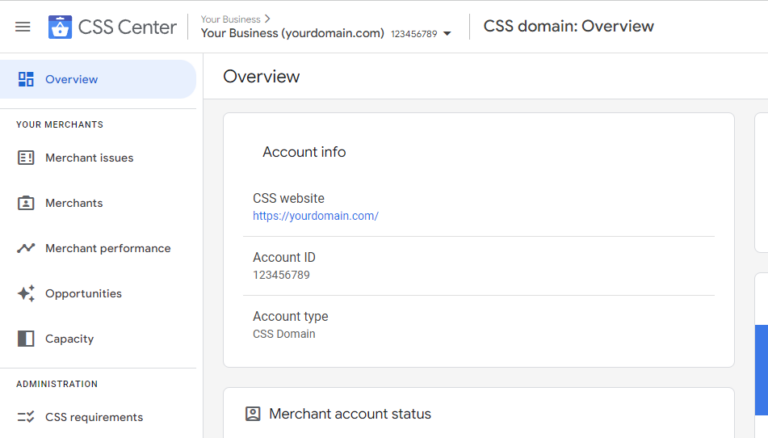The width and height of the screenshot is (768, 438).
Task: Click the Your Business breadcrumb link
Action: coord(230,19)
